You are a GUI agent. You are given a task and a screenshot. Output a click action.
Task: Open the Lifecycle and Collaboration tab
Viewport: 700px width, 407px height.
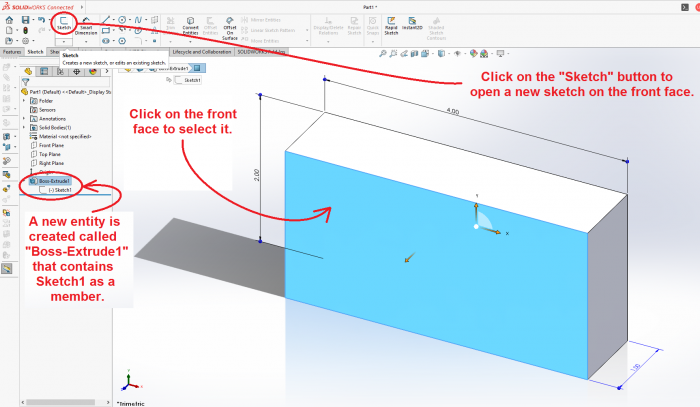pos(201,51)
